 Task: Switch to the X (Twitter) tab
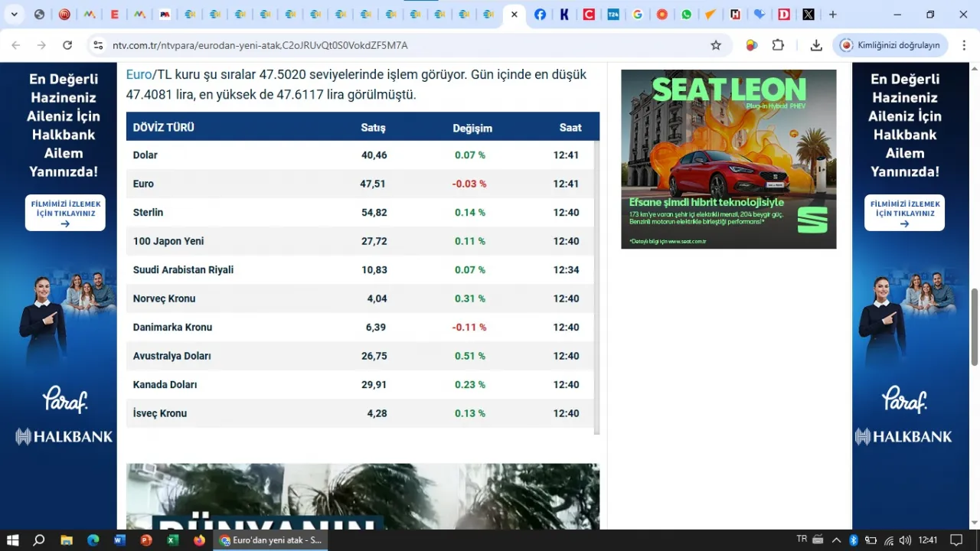(x=808, y=14)
